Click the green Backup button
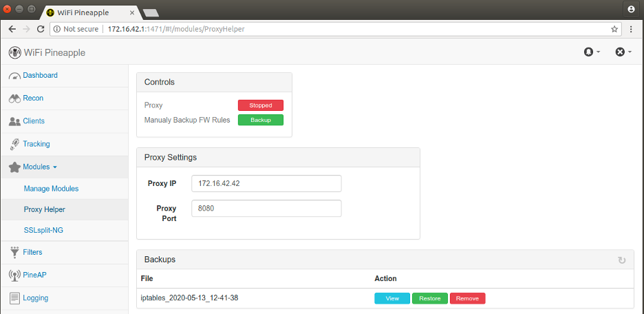The height and width of the screenshot is (314, 644). coord(260,120)
